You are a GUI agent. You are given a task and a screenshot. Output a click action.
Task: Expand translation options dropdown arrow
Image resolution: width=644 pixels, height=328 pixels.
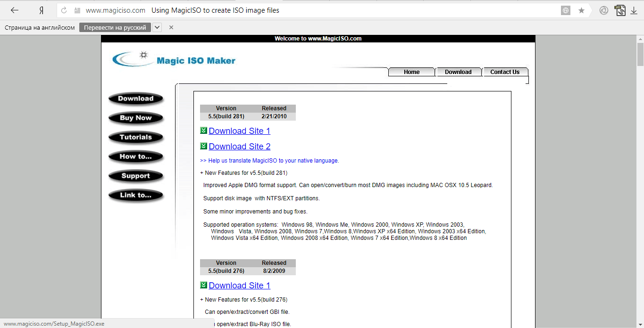pos(158,27)
